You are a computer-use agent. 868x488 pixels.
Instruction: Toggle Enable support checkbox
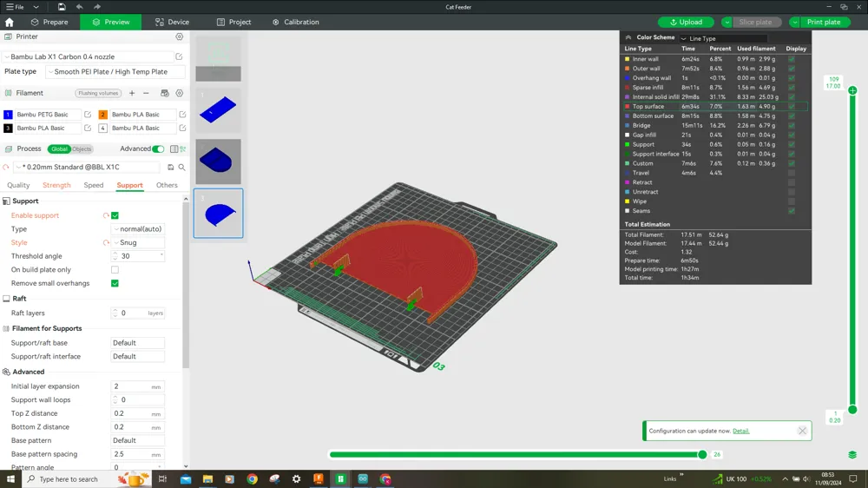pyautogui.click(x=115, y=215)
